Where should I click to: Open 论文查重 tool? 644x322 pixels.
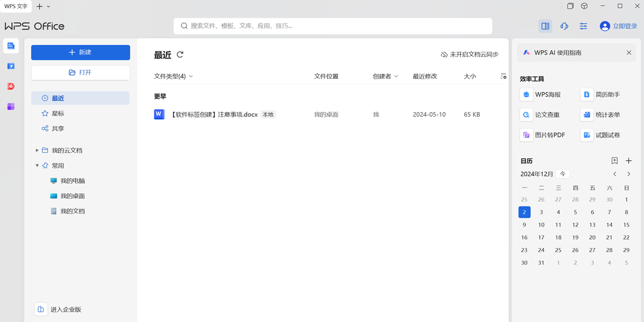pyautogui.click(x=540, y=115)
